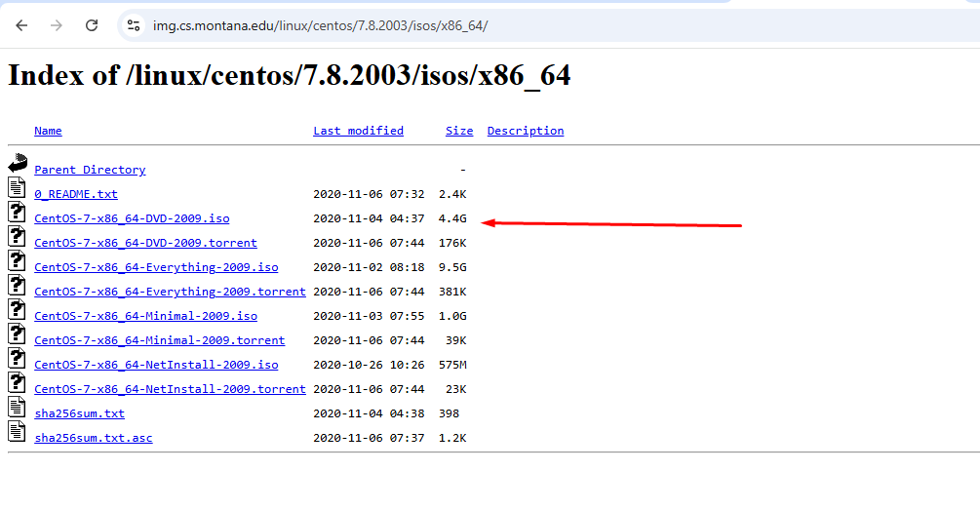The image size is (980, 510).
Task: Click the '9.5G' size value
Action: 452,267
